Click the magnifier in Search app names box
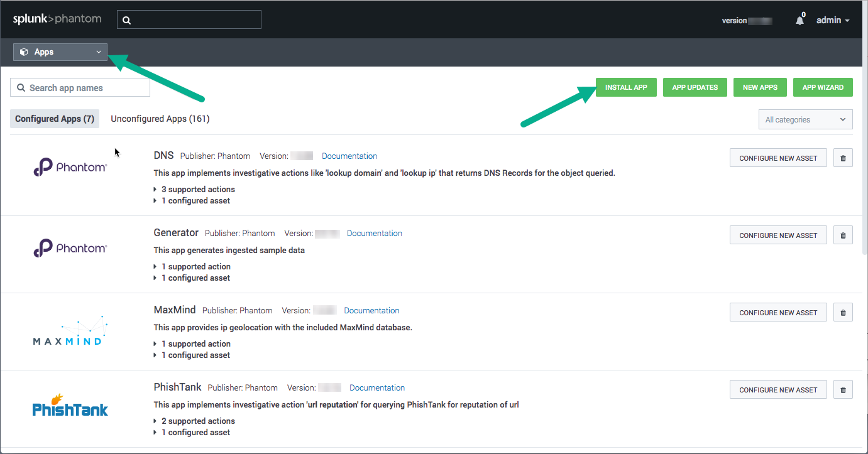 (x=21, y=88)
